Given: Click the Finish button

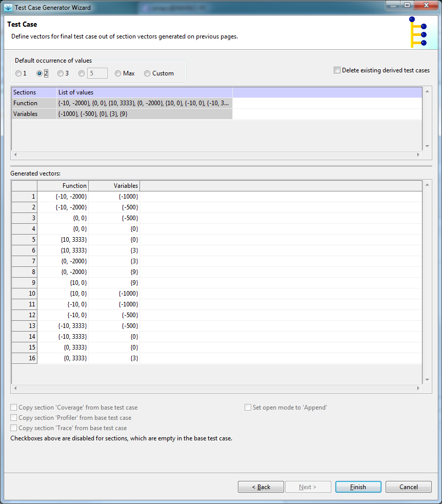Looking at the screenshot, I should tap(358, 487).
